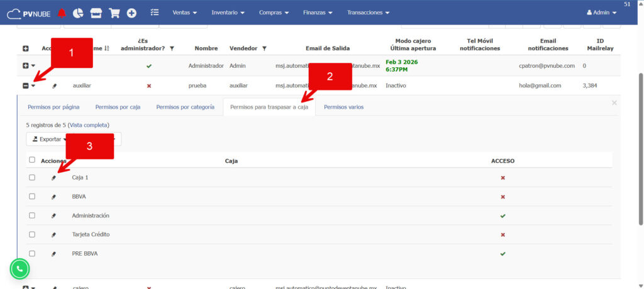Image resolution: width=644 pixels, height=289 pixels.
Task: Open WhatsApp chat floating button
Action: pos(19,269)
